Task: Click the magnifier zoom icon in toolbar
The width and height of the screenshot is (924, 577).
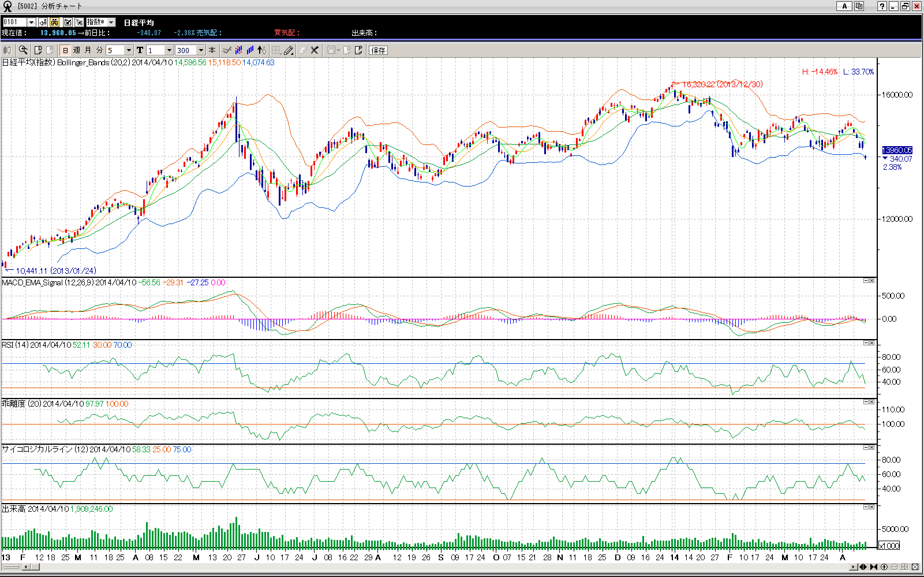Action: [x=23, y=50]
